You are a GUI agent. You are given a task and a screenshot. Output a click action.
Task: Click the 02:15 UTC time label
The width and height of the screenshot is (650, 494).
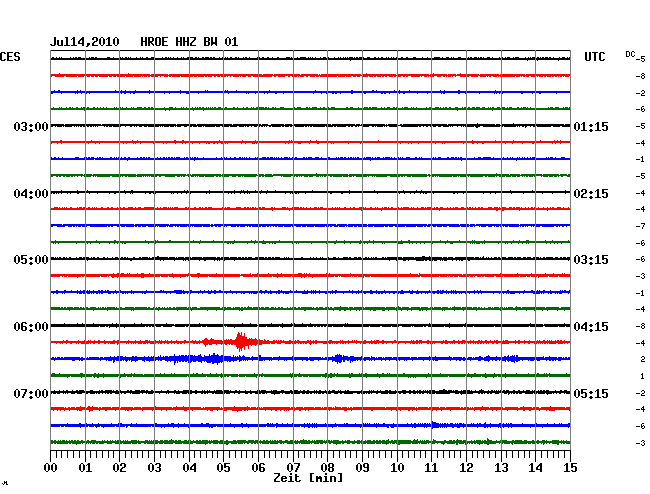point(591,194)
